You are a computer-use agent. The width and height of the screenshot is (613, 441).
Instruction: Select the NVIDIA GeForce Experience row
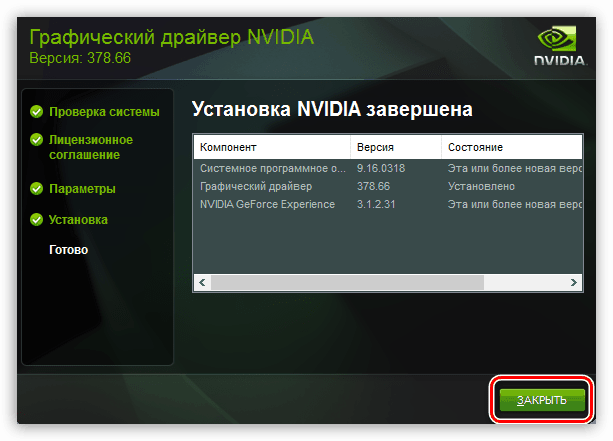click(388, 204)
